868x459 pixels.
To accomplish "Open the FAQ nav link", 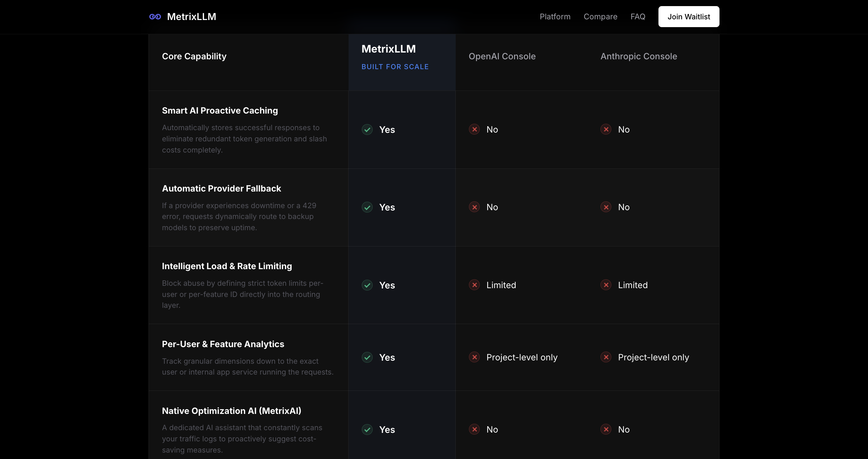I will (638, 17).
